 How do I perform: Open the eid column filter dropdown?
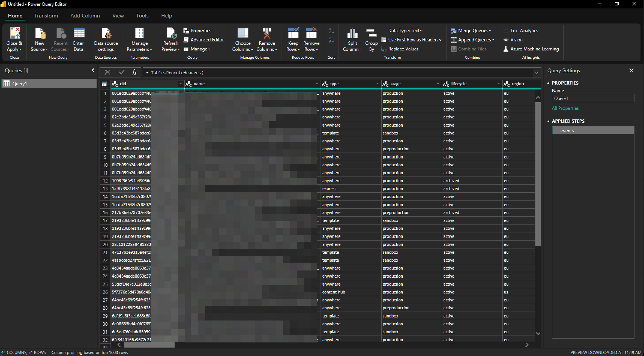180,84
